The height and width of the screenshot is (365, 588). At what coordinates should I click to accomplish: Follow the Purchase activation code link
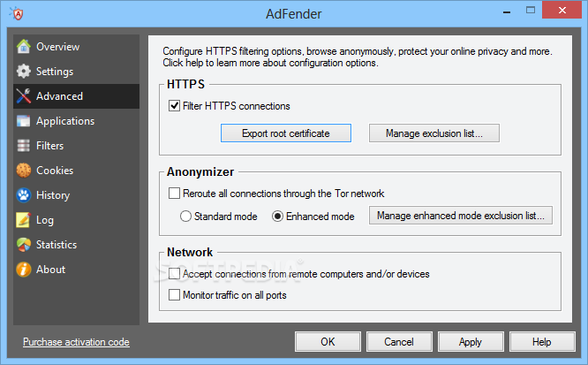click(x=76, y=342)
